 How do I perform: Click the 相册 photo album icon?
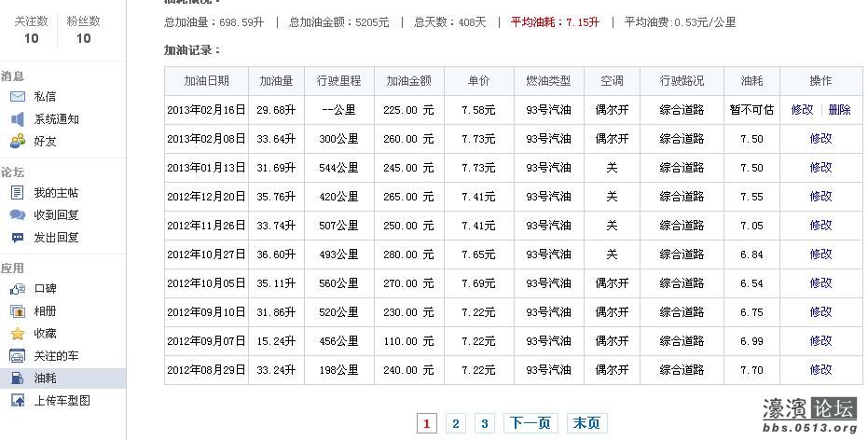[x=18, y=311]
